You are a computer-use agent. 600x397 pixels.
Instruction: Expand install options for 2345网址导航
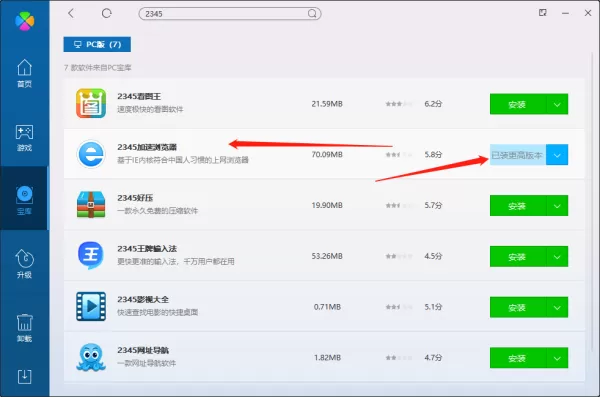pyautogui.click(x=557, y=358)
